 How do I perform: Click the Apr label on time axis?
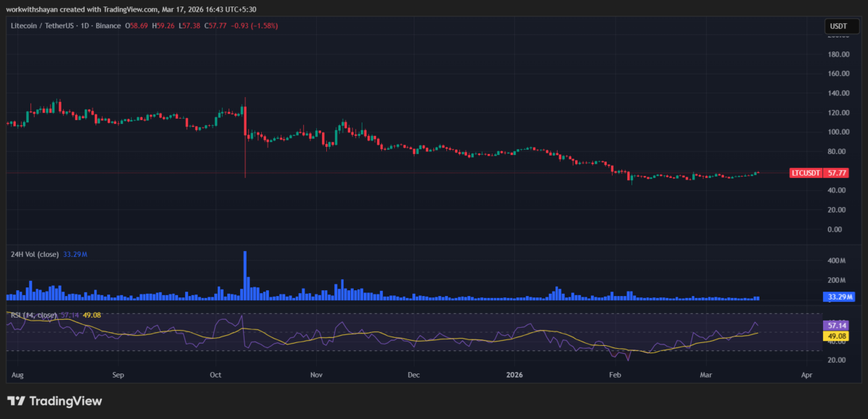[x=807, y=376]
